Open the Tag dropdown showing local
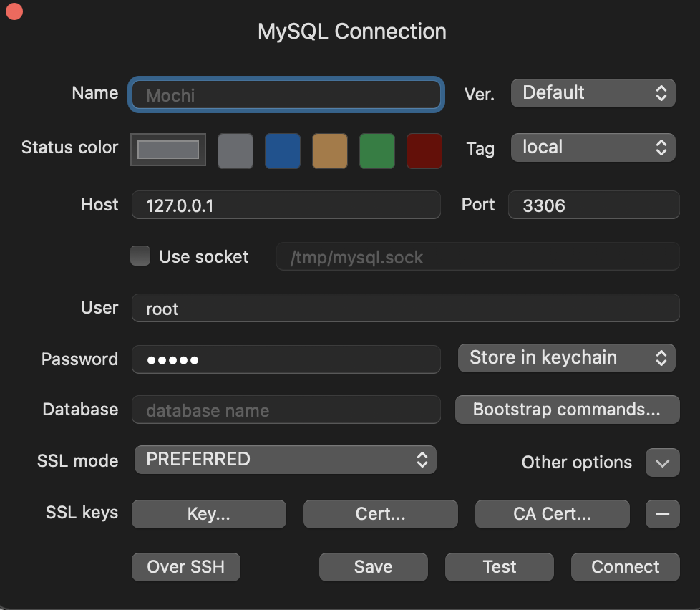 click(x=593, y=147)
